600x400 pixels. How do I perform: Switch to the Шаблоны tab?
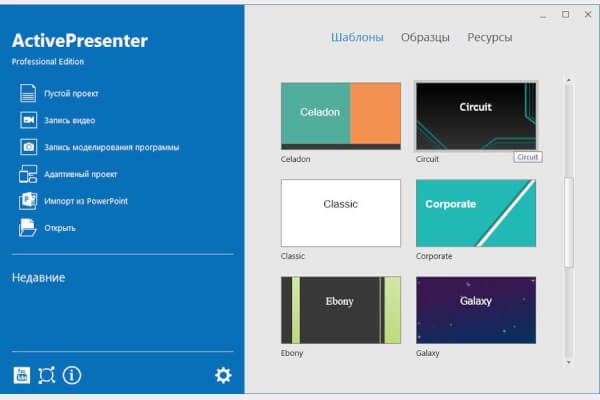[x=357, y=38]
